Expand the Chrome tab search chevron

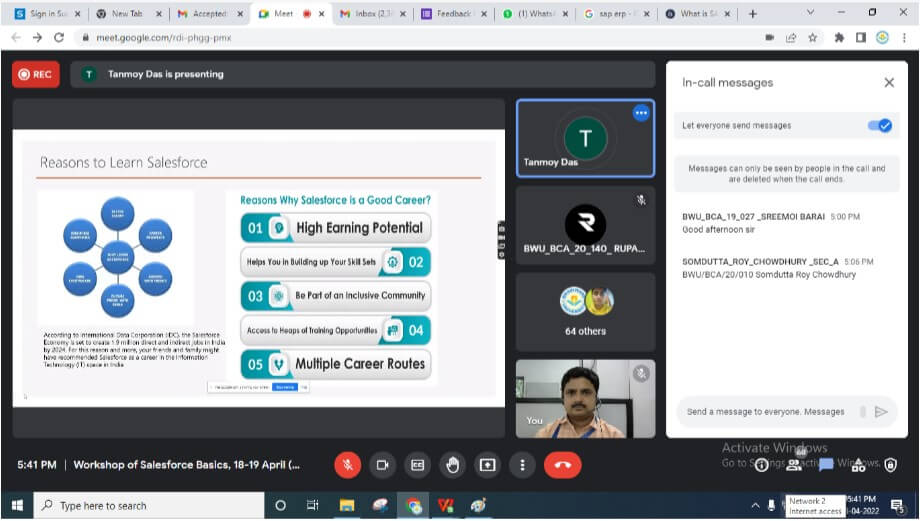[809, 13]
